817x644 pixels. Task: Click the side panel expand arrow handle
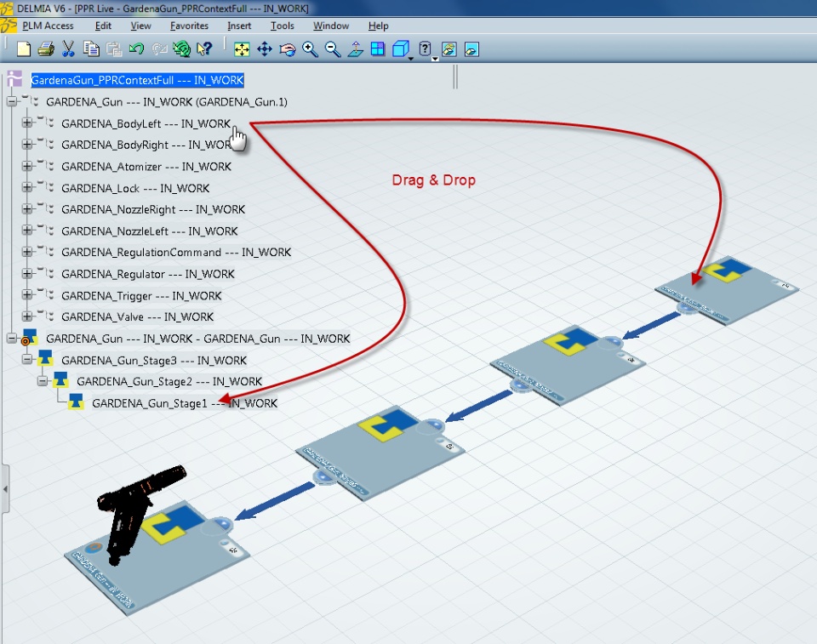point(5,490)
